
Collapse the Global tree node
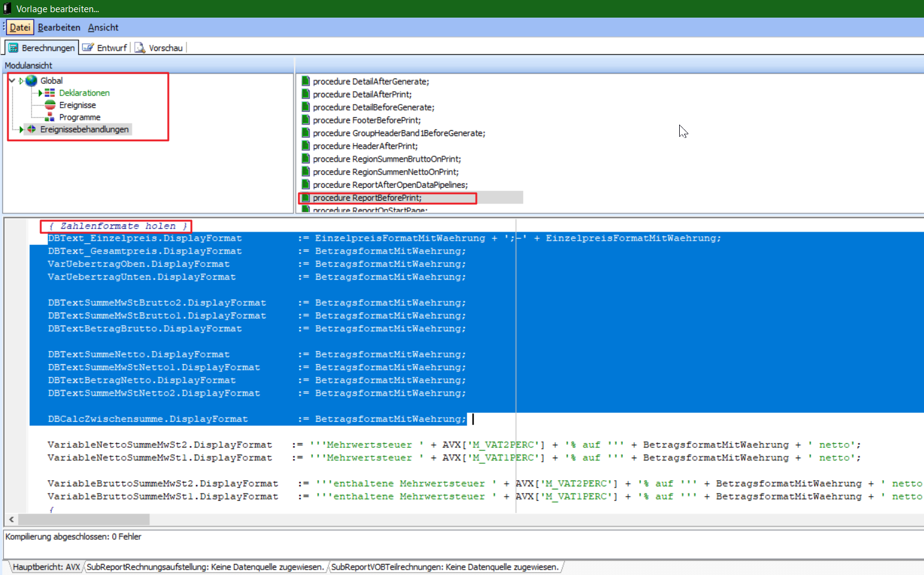(12, 80)
